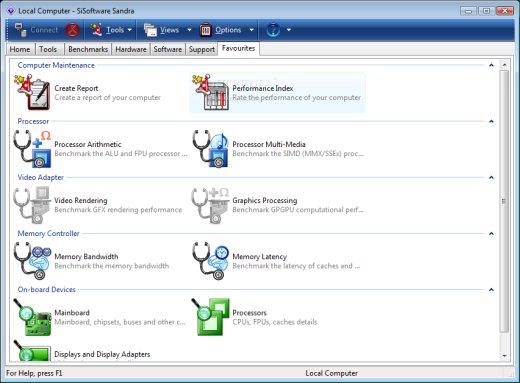Open Displays and Display Adapters icon

pyautogui.click(x=32, y=351)
